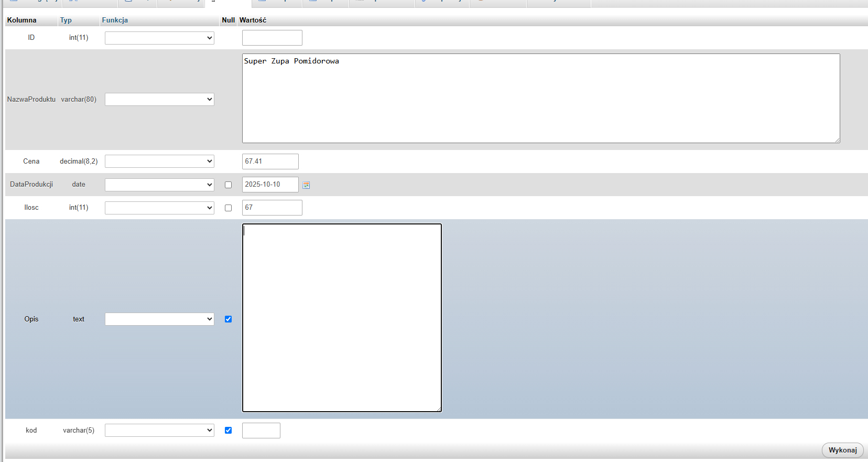Open the function dropdown for Opis

coord(159,319)
